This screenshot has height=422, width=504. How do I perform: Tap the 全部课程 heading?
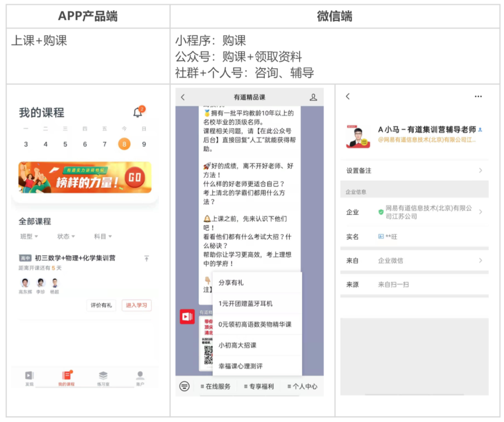click(x=35, y=221)
